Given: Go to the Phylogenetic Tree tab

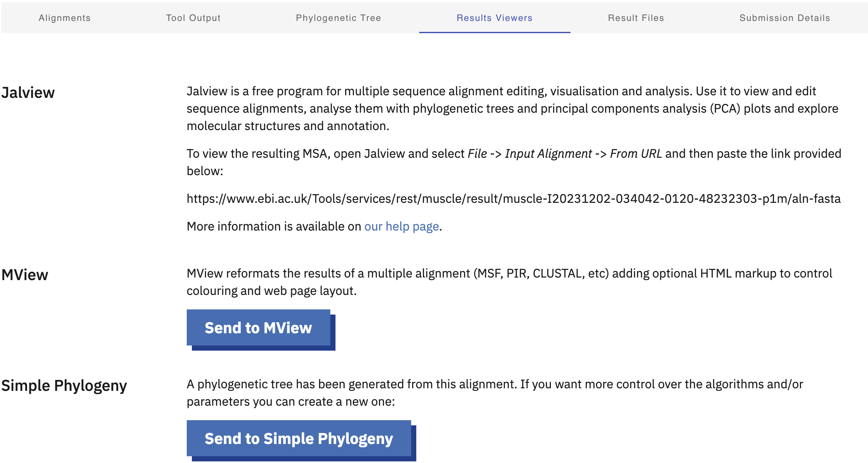Looking at the screenshot, I should pyautogui.click(x=338, y=18).
